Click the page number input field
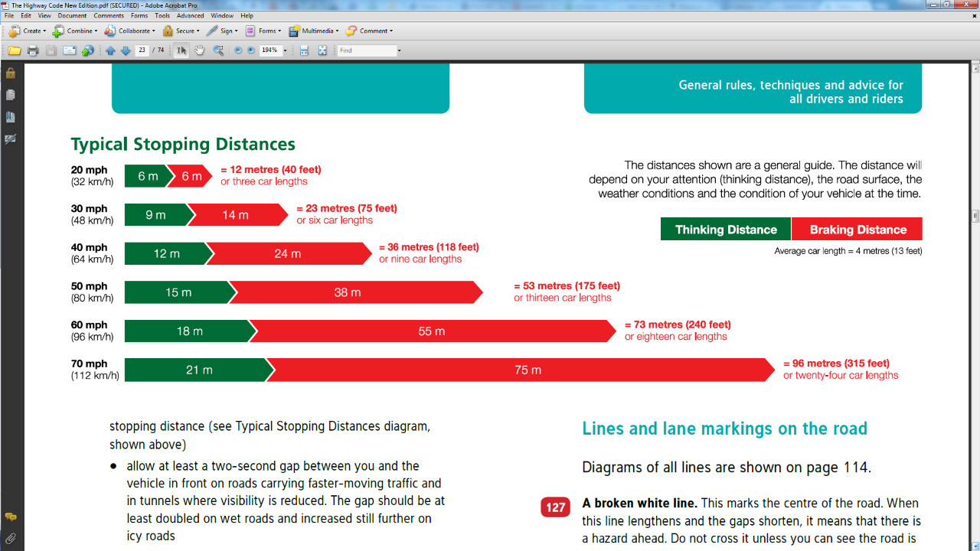Image resolution: width=980 pixels, height=551 pixels. [x=142, y=51]
